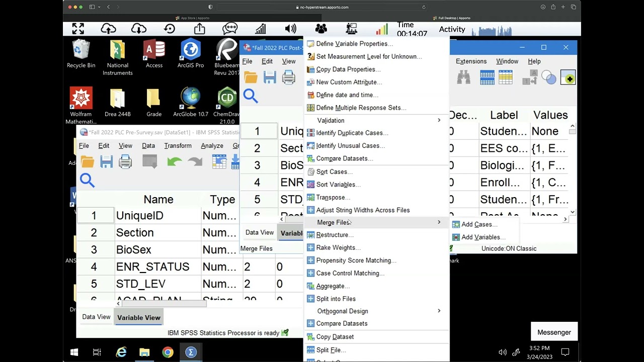Select UniqueID cell in Pre-Survey window
This screenshot has height=362, width=644.
(157, 216)
